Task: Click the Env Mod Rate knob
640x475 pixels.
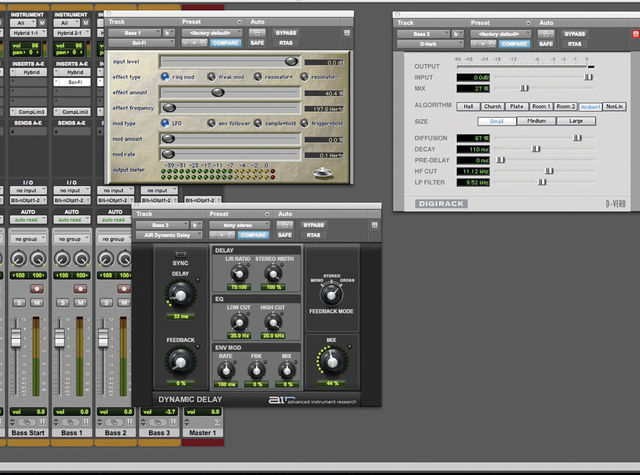Action: click(226, 370)
